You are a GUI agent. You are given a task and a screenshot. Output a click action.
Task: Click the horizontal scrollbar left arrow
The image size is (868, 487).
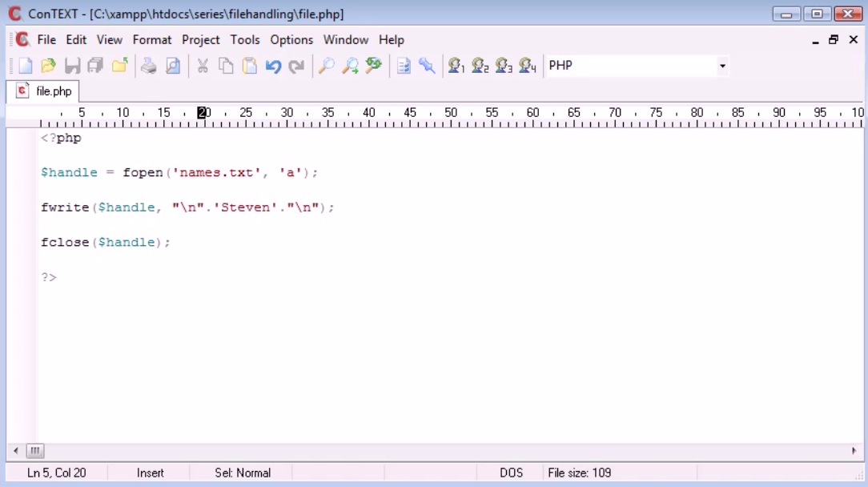click(x=15, y=451)
